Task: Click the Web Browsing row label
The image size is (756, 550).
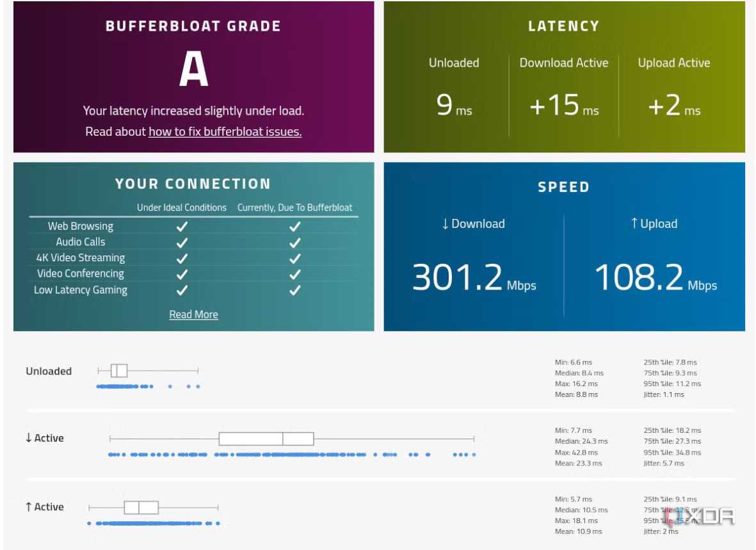Action: point(81,226)
